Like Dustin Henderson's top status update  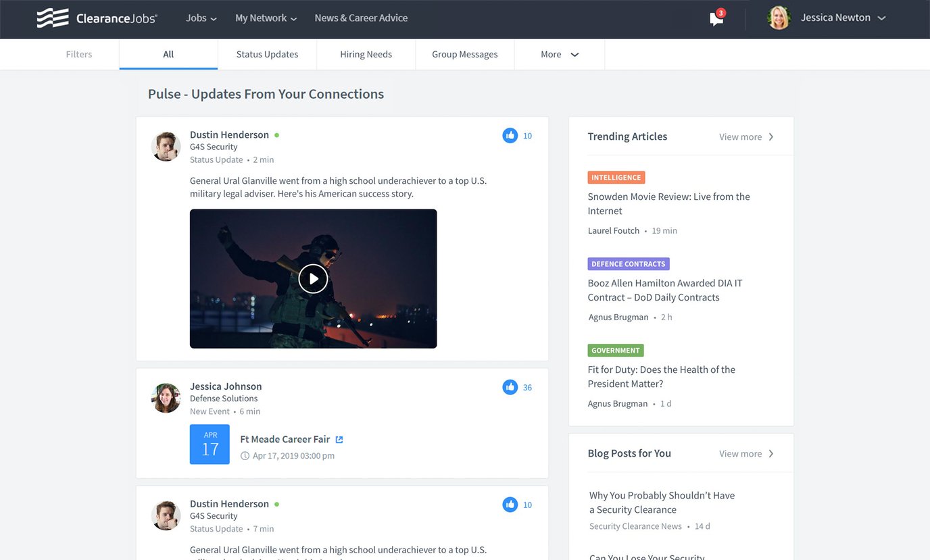click(x=510, y=136)
